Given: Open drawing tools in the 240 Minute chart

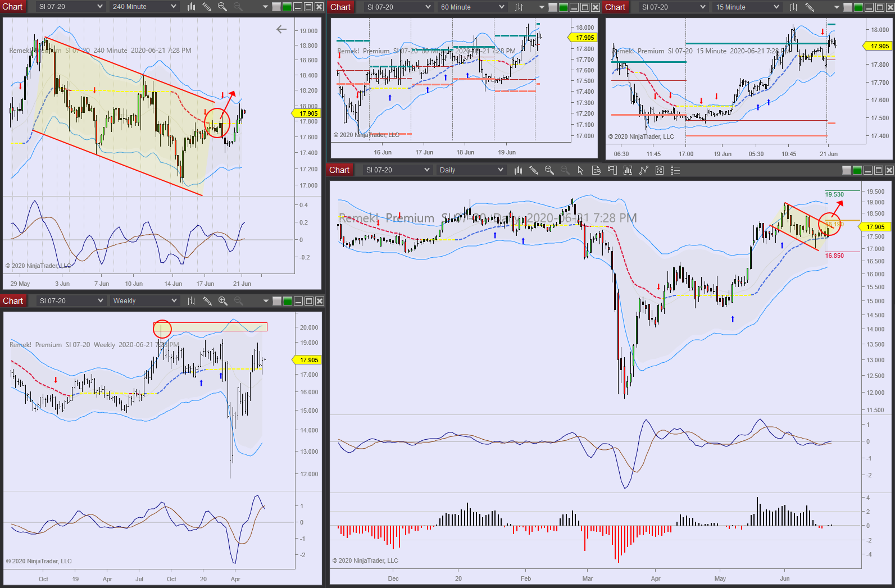Looking at the screenshot, I should click(207, 7).
